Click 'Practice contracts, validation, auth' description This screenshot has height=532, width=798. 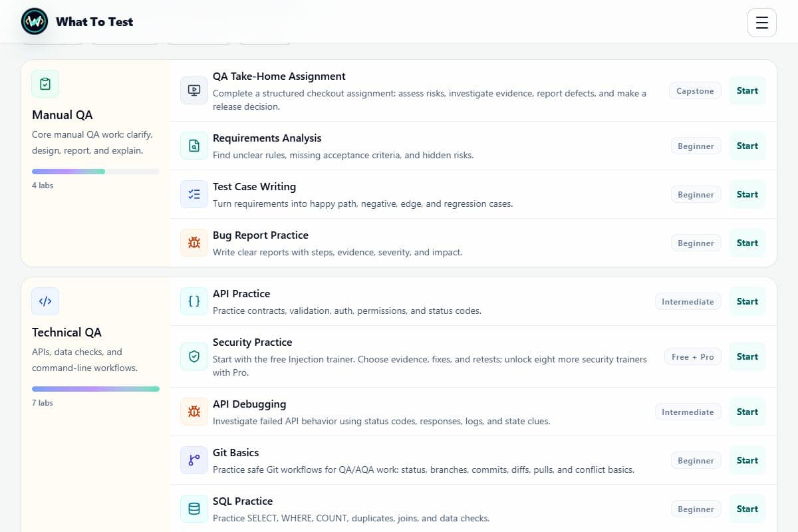pyautogui.click(x=347, y=311)
